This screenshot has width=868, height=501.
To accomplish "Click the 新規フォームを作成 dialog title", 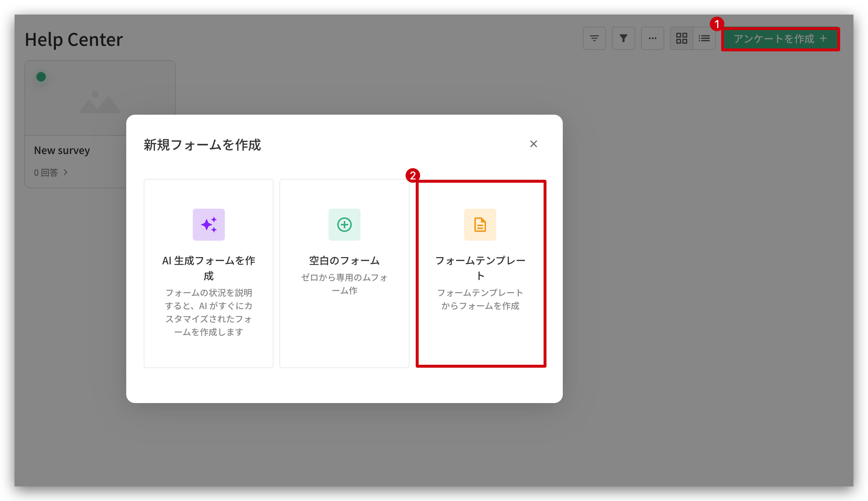I will pos(202,145).
